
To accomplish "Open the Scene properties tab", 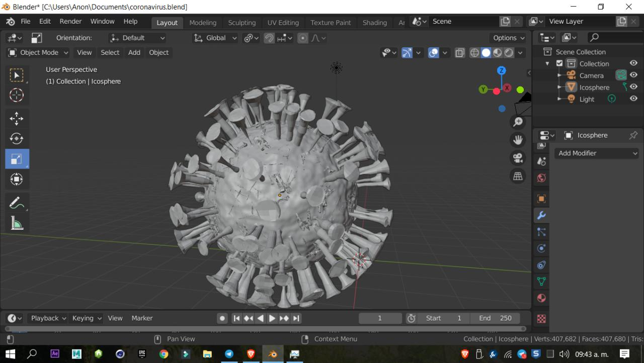I will click(x=541, y=161).
